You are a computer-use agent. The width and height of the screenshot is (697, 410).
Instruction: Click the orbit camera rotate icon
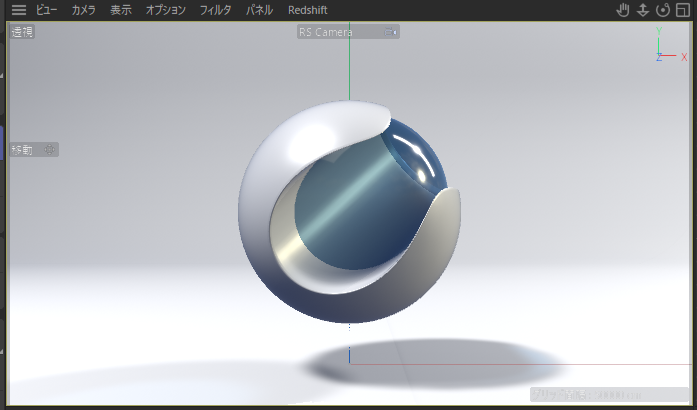[x=663, y=10]
